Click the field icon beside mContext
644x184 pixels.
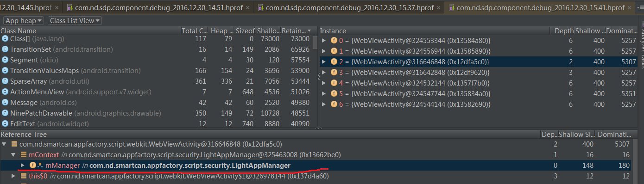pyautogui.click(x=24, y=155)
